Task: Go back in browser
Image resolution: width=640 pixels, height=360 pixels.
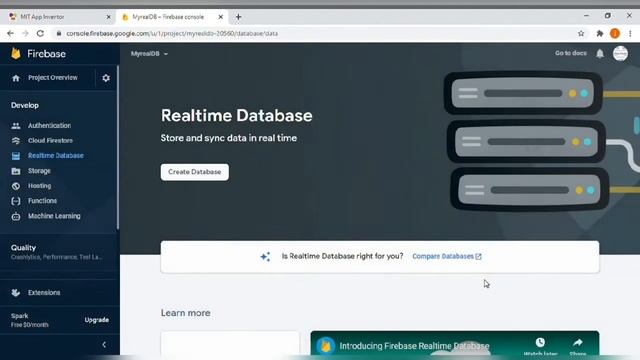Action: 10,33
